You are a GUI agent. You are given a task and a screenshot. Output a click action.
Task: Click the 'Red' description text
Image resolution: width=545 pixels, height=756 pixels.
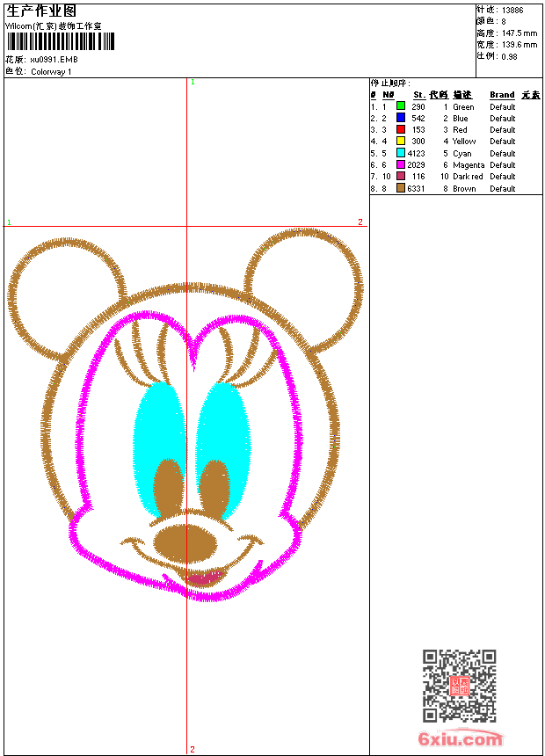coord(460,130)
